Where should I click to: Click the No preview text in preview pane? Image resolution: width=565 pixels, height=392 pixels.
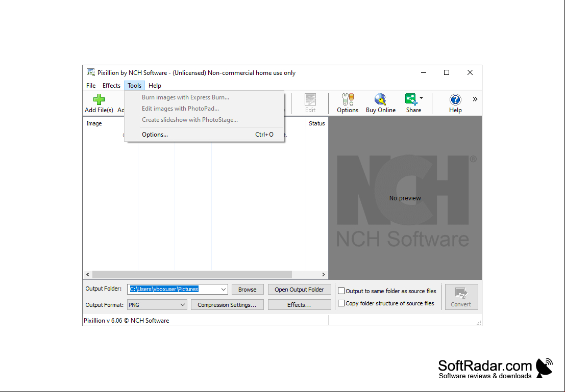click(x=405, y=198)
